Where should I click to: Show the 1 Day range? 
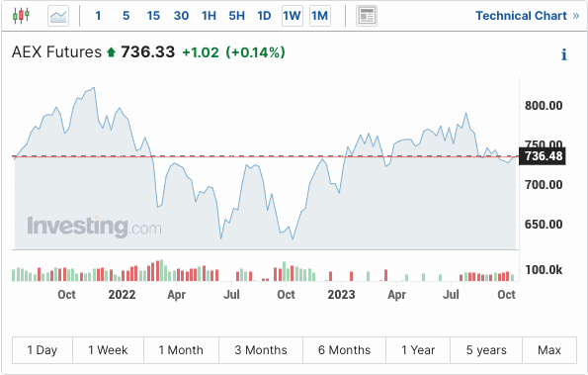point(42,350)
